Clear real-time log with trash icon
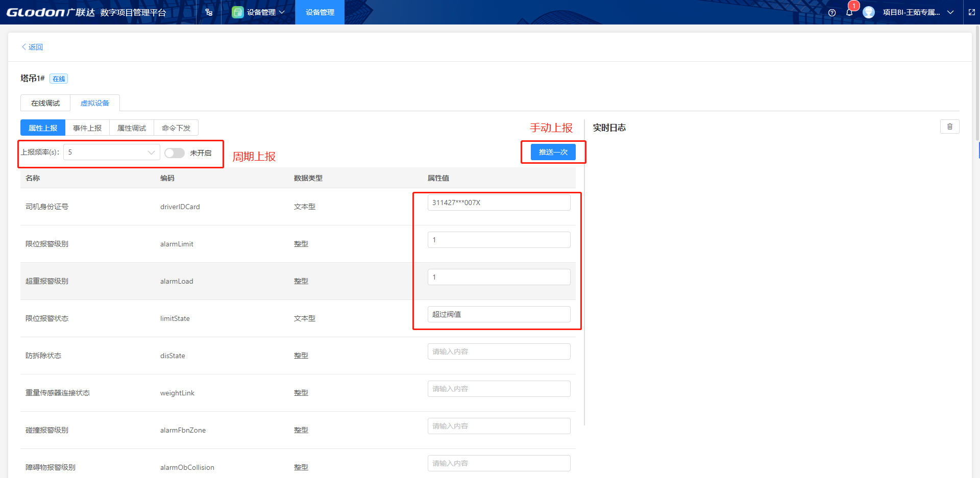Viewport: 980px width, 478px height. point(949,127)
